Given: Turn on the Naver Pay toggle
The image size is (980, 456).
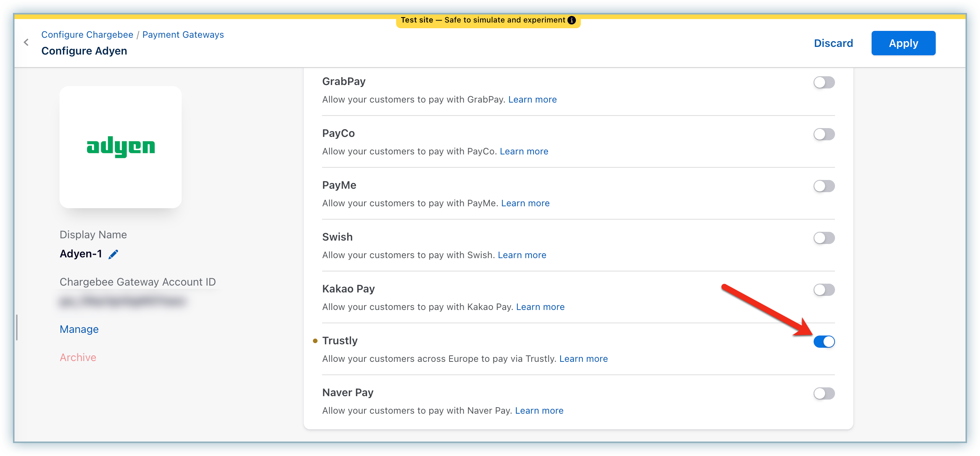Looking at the screenshot, I should click(x=824, y=393).
